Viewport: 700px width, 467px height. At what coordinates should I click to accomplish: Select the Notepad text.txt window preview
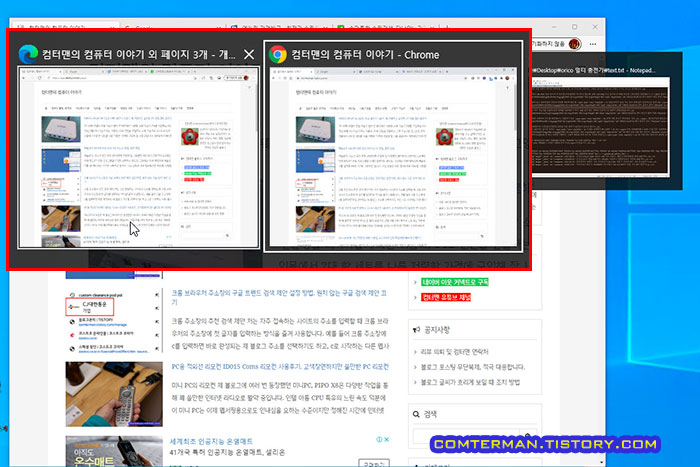[600, 126]
